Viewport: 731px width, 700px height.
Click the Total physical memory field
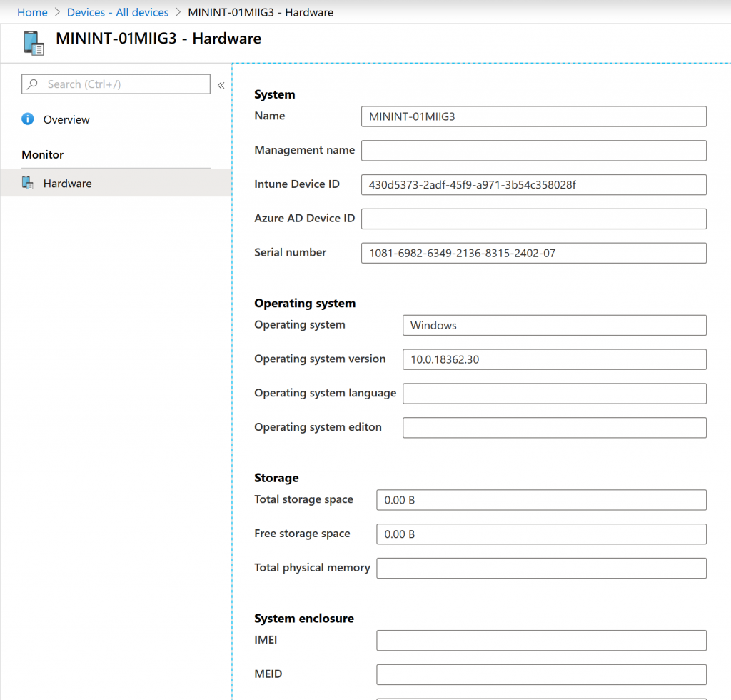click(540, 568)
